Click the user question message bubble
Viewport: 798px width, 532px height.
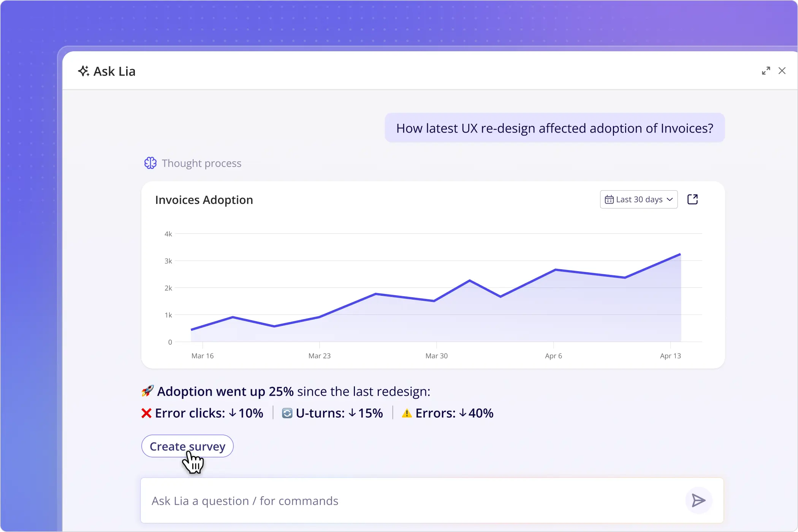click(x=555, y=128)
